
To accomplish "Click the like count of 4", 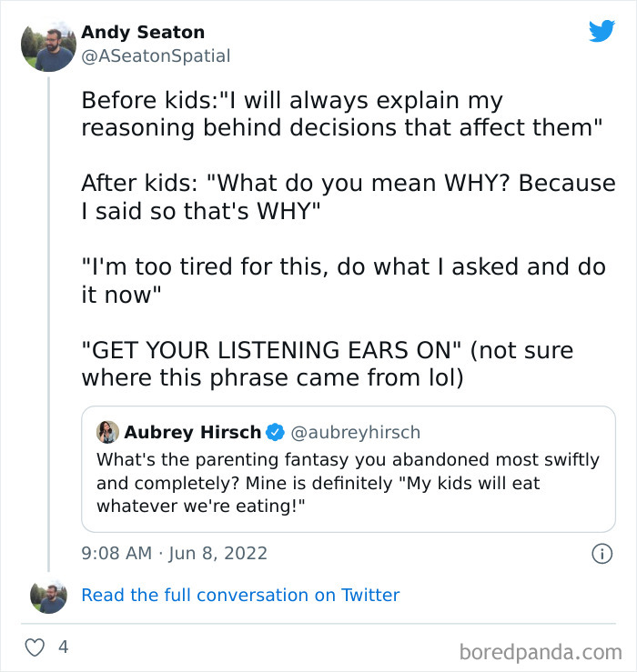I will click(63, 647).
